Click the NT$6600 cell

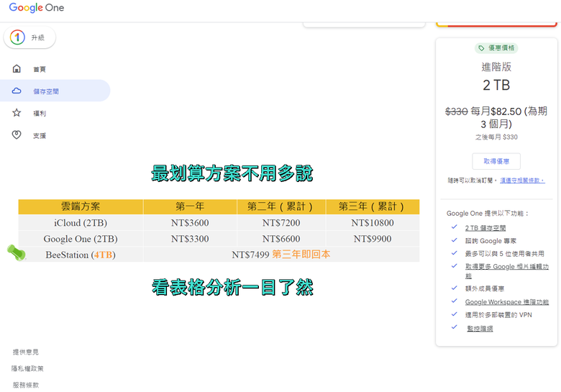click(281, 239)
